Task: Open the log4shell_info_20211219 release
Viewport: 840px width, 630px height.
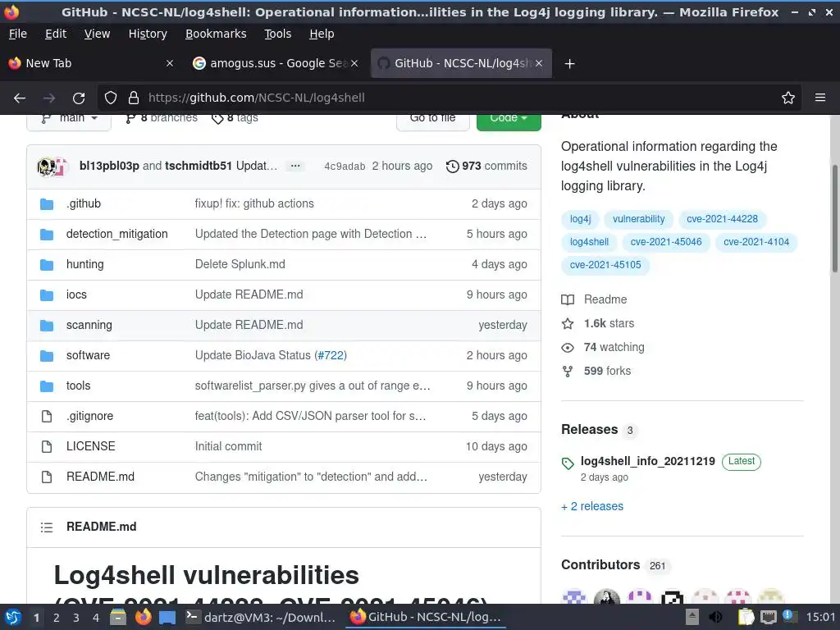Action: point(648,461)
